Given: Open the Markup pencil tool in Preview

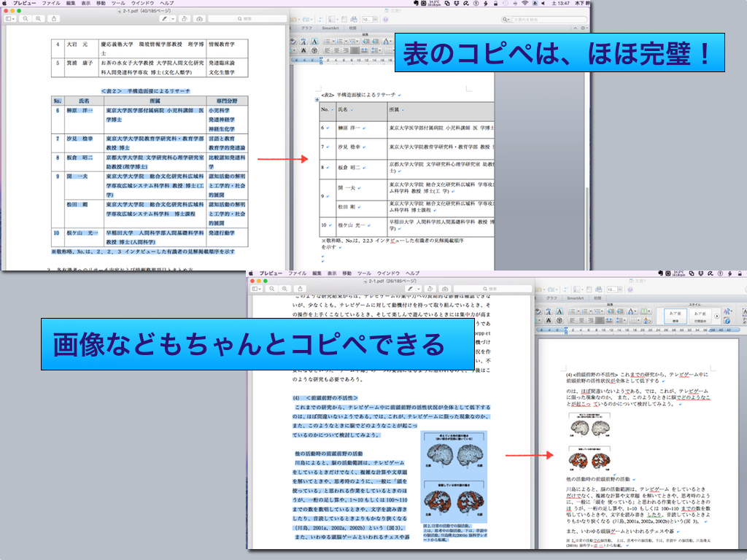Looking at the screenshot, I should tap(166, 18).
